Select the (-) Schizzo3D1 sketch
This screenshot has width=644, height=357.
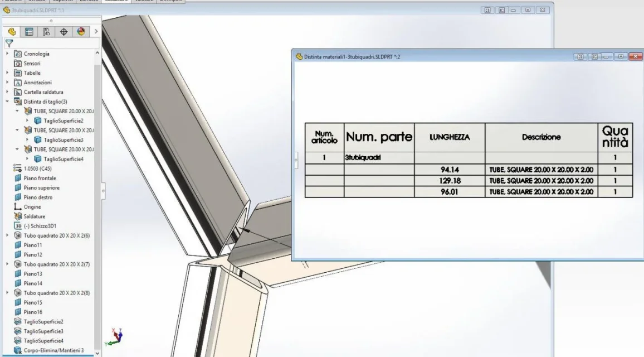40,226
